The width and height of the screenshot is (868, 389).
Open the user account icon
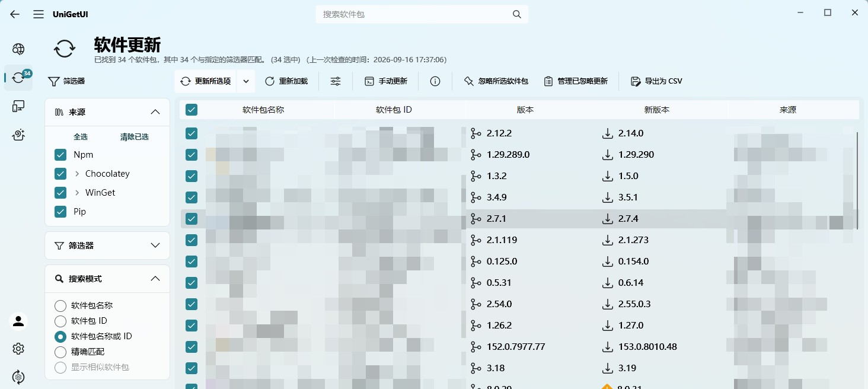[18, 321]
